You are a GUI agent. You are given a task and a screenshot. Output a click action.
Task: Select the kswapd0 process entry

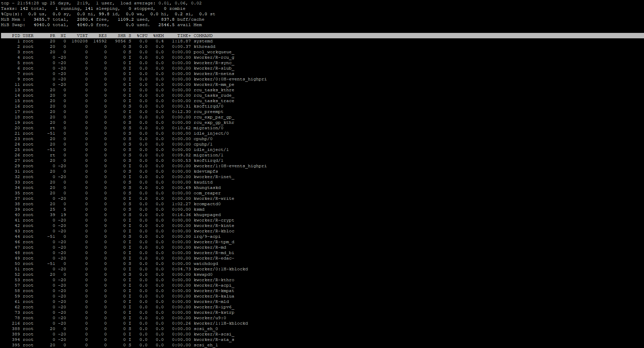[203, 274]
